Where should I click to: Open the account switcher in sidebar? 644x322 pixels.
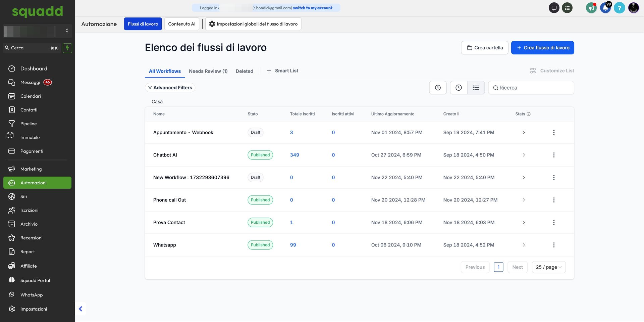coord(37,31)
